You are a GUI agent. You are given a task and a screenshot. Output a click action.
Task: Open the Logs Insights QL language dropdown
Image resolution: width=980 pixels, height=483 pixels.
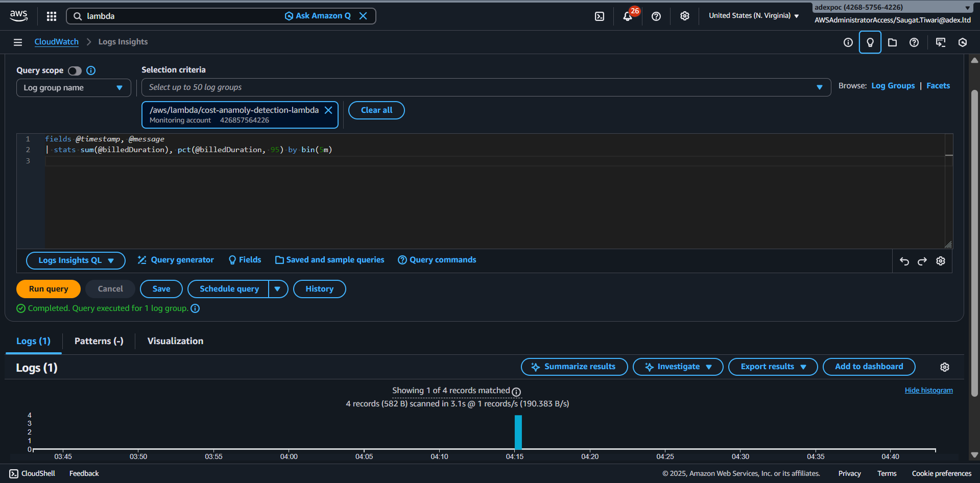pyautogui.click(x=76, y=260)
